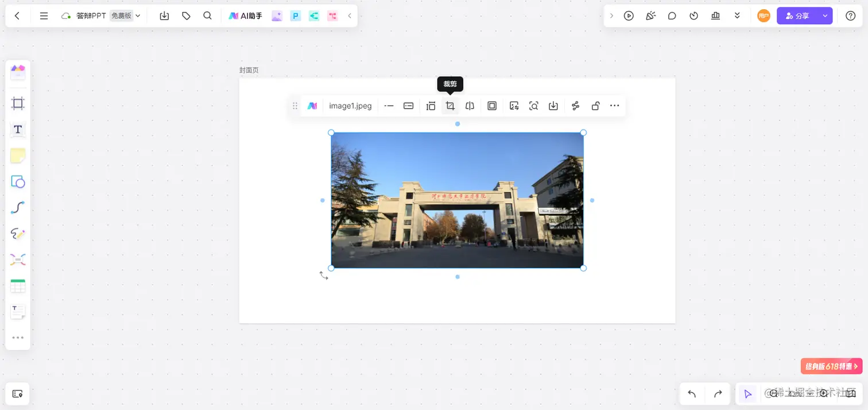Screen dimensions: 868x410
Task: Select the pen drawing tool
Action: pyautogui.click(x=18, y=234)
